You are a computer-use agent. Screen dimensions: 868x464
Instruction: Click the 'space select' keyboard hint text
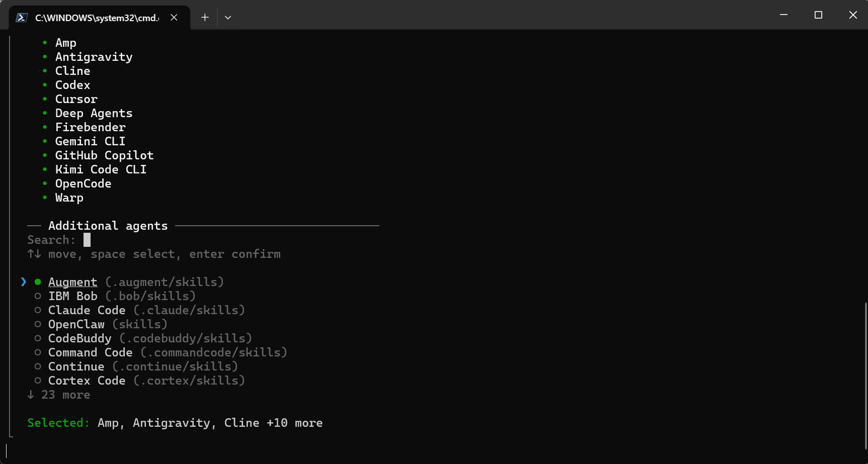click(133, 254)
